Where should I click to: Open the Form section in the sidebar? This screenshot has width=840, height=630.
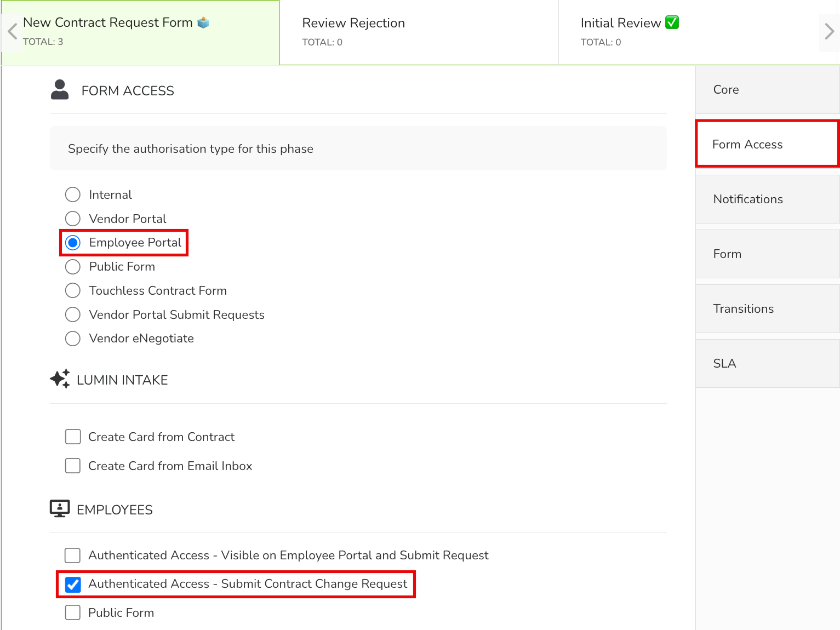(x=767, y=254)
